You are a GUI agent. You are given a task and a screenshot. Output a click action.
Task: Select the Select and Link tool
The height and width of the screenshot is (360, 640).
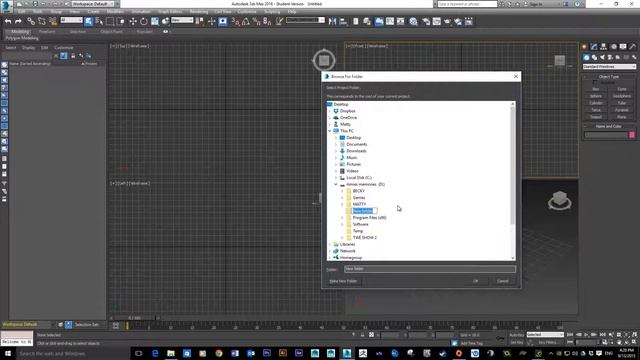coord(31,21)
